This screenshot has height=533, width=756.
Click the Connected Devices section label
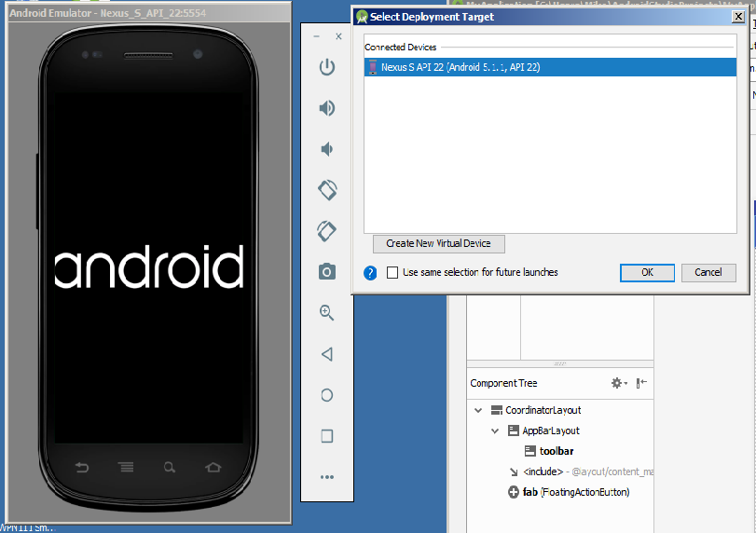(x=400, y=48)
